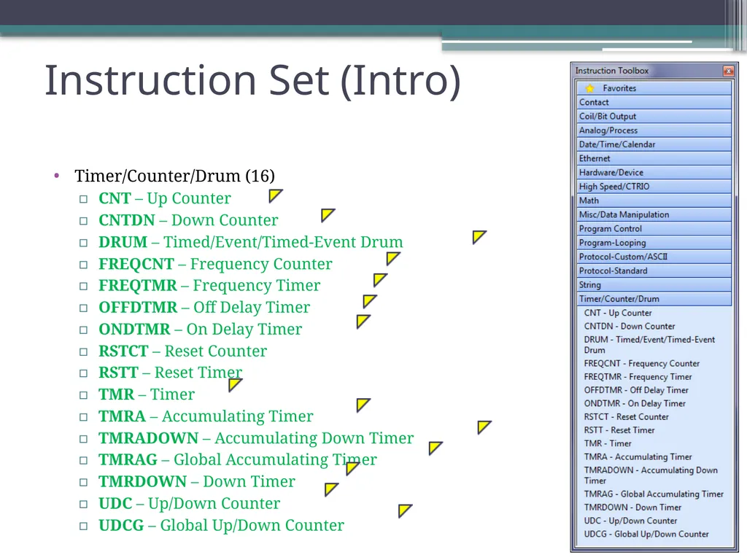Image resolution: width=747 pixels, height=560 pixels.
Task: Collapse the Timer/Counter/Drum category
Action: click(654, 299)
